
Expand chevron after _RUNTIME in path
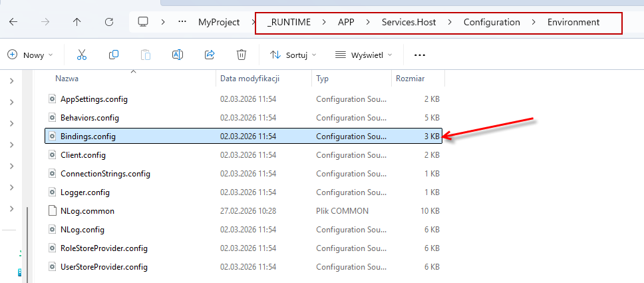coord(324,22)
